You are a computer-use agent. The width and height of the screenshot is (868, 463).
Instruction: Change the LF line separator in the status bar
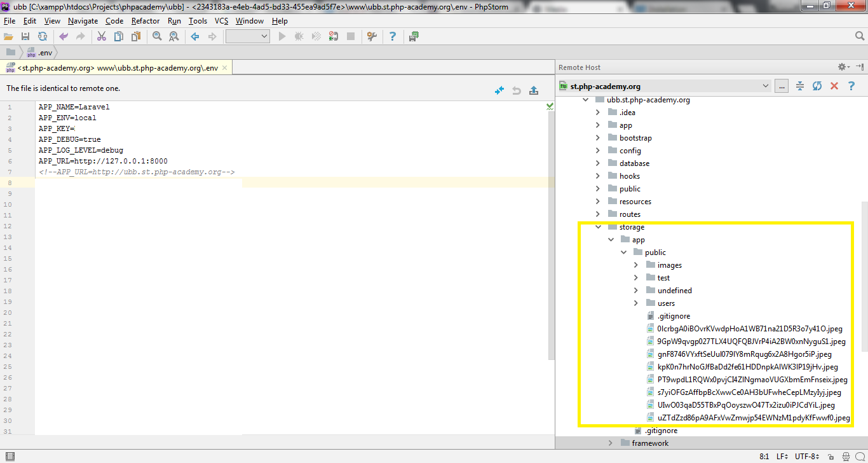click(x=782, y=457)
